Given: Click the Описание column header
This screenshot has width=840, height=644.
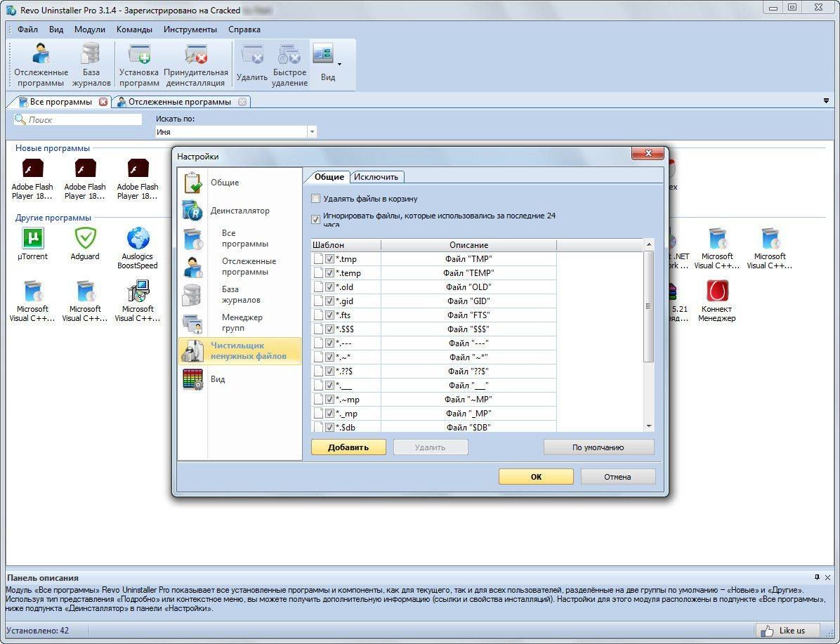Looking at the screenshot, I should pyautogui.click(x=468, y=245).
